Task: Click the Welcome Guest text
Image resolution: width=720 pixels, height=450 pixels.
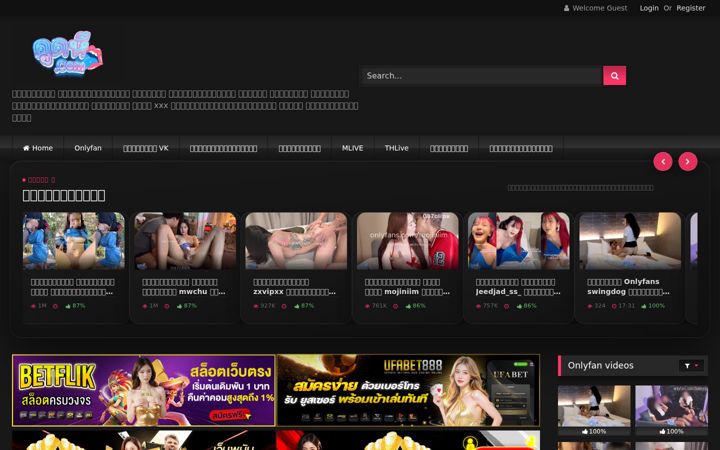Action: coord(600,8)
